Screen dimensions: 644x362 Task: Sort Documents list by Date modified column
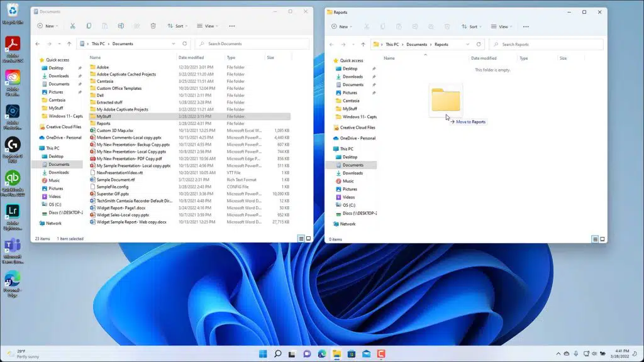coord(191,57)
